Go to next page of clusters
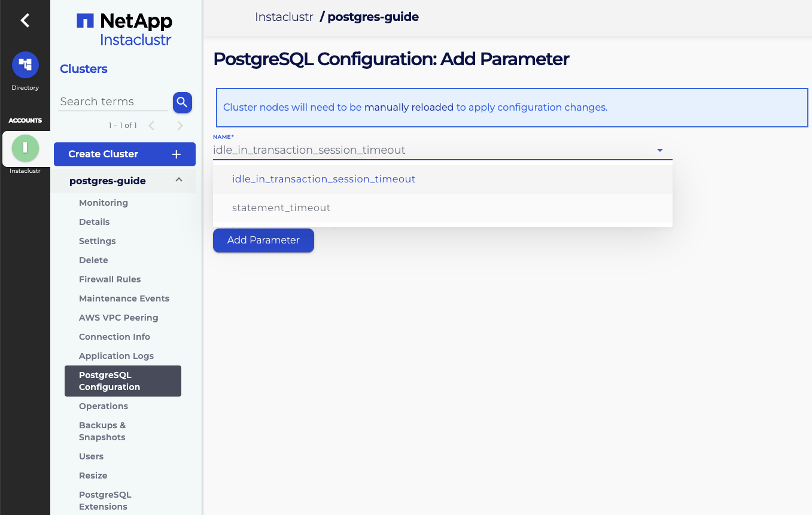Viewport: 812px width, 515px height. click(180, 126)
